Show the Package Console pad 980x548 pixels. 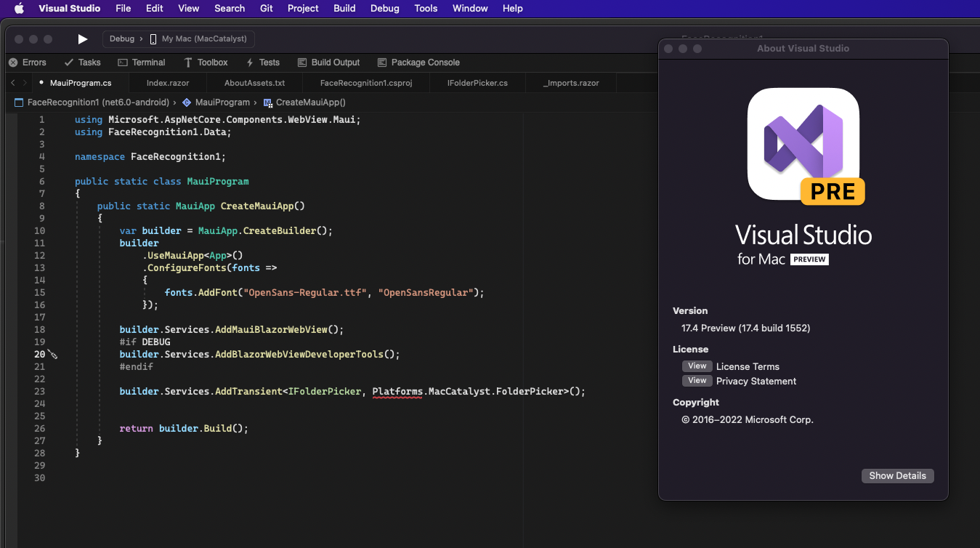pos(418,63)
